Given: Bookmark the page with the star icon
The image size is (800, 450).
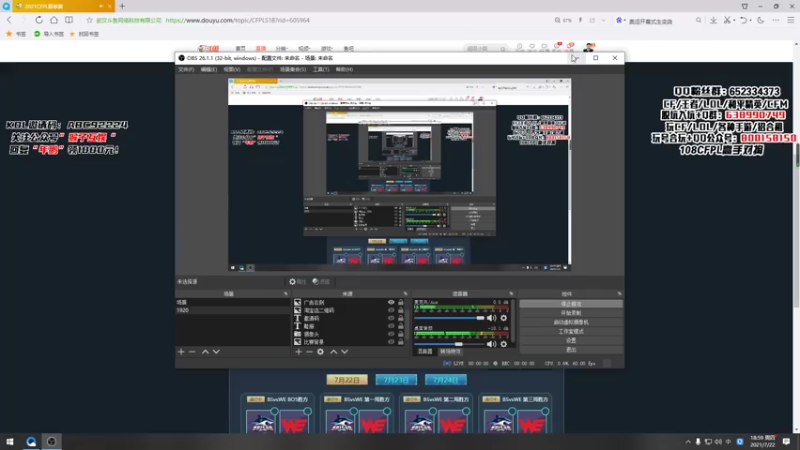Looking at the screenshot, I should point(89,20).
